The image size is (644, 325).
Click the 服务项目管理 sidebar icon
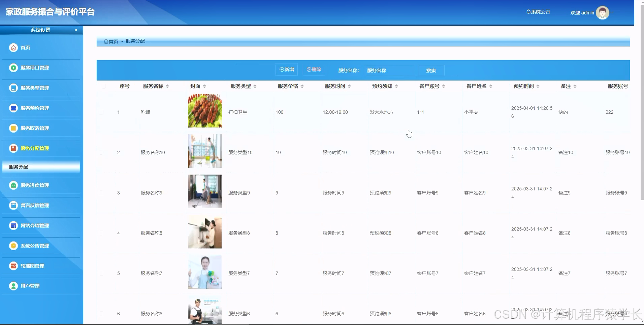(x=13, y=68)
